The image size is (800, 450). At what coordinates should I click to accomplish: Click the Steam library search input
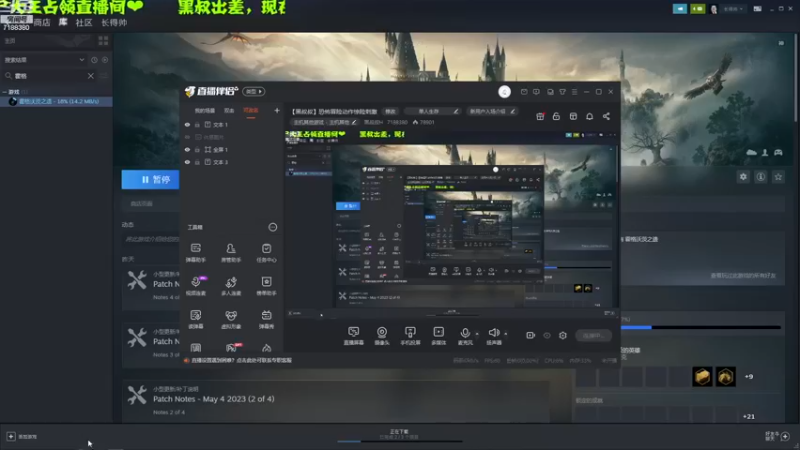(48, 76)
